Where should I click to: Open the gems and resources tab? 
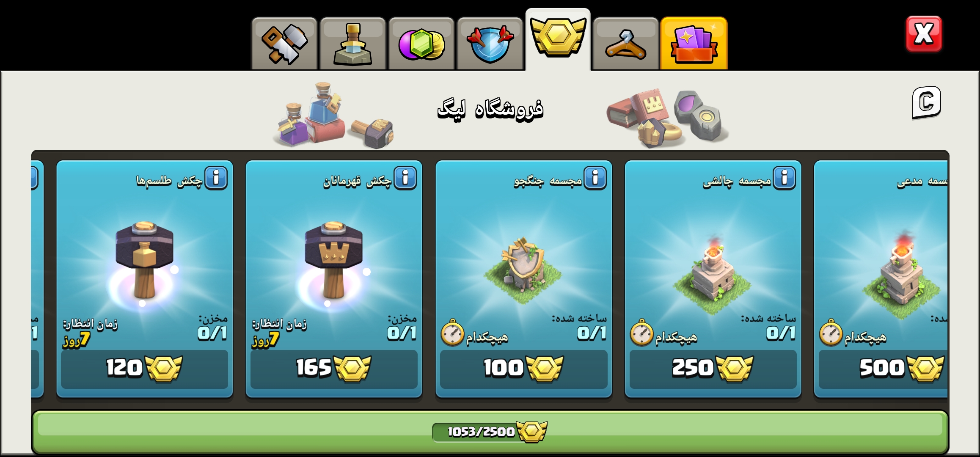click(x=421, y=44)
